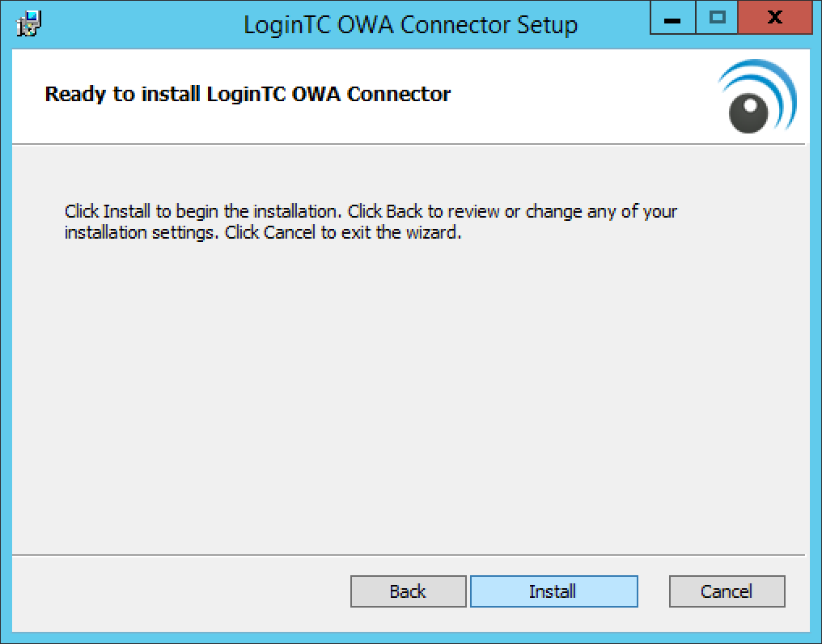Click the maximize window control
This screenshot has height=644, width=822.
pos(717,18)
